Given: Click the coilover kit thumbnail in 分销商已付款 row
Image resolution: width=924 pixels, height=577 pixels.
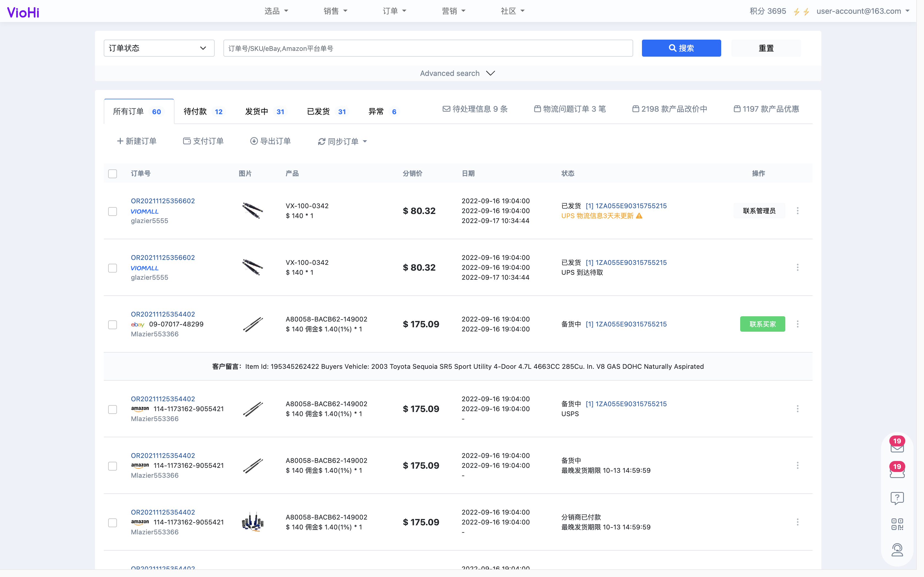Looking at the screenshot, I should click(x=252, y=522).
